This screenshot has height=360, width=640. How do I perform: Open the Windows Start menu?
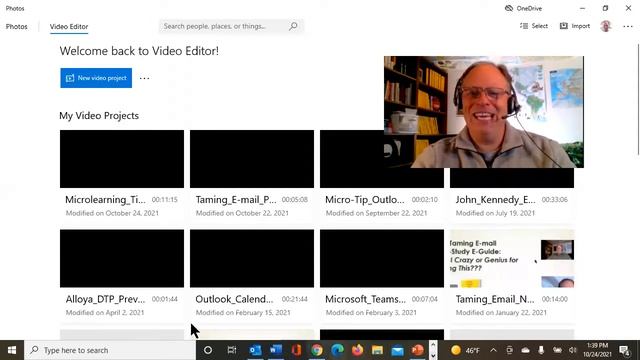12,350
